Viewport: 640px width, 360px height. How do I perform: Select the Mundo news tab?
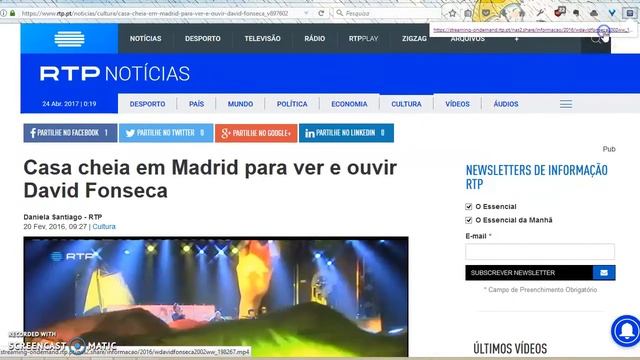point(240,104)
